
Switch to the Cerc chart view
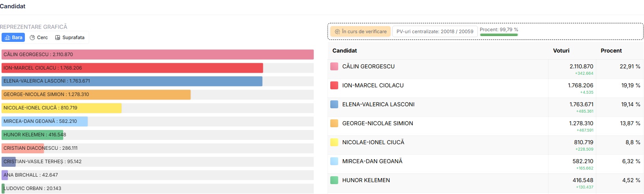pos(39,38)
